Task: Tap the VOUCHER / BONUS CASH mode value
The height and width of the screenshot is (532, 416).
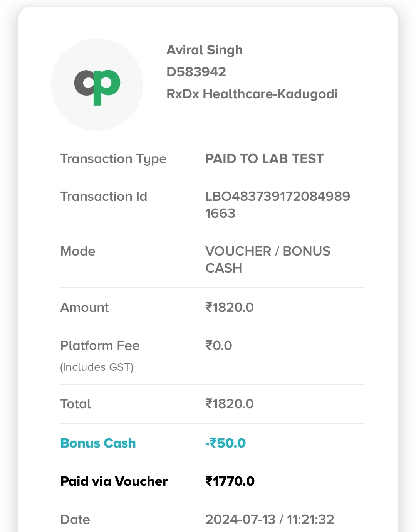Action: coord(268,259)
